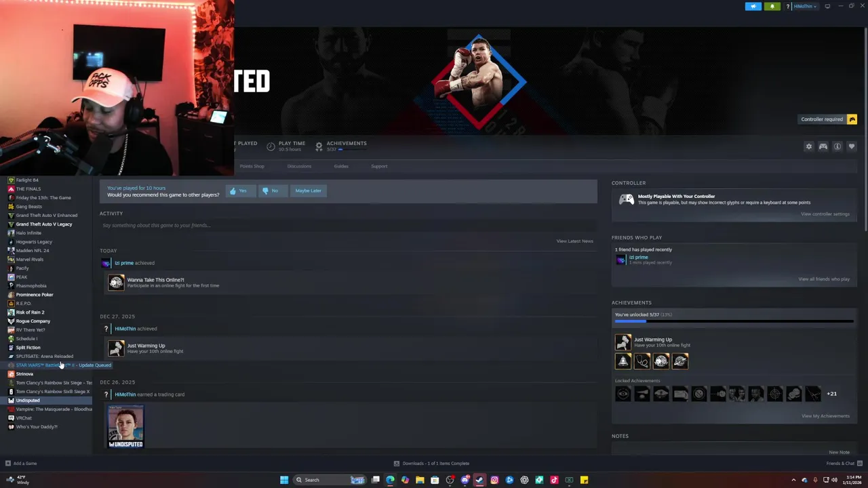Open Windows Start menu

[x=284, y=480]
